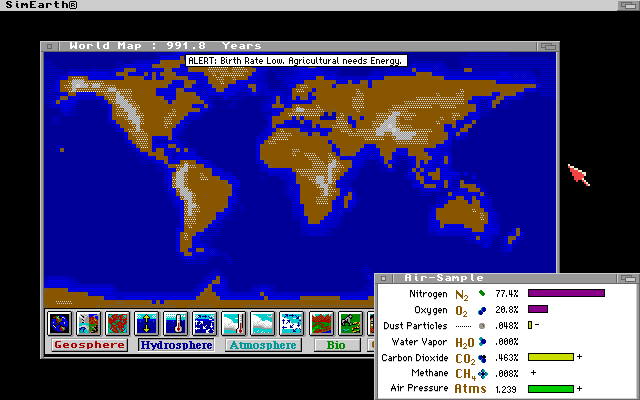Select the sea level arrows icon

tap(146, 323)
